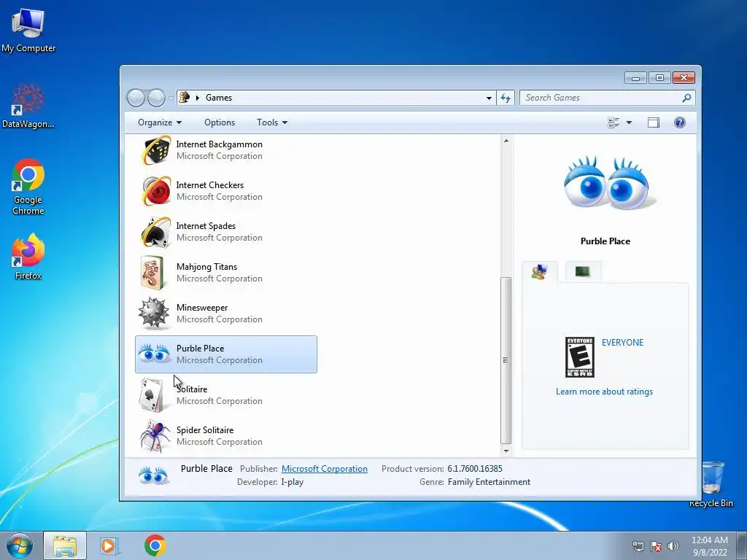This screenshot has height=560, width=747.
Task: Open My Computer desktop icon
Action: click(x=28, y=30)
